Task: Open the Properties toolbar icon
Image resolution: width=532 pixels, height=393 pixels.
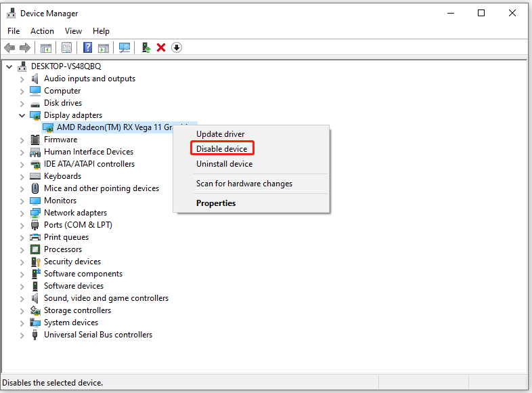Action: point(66,47)
